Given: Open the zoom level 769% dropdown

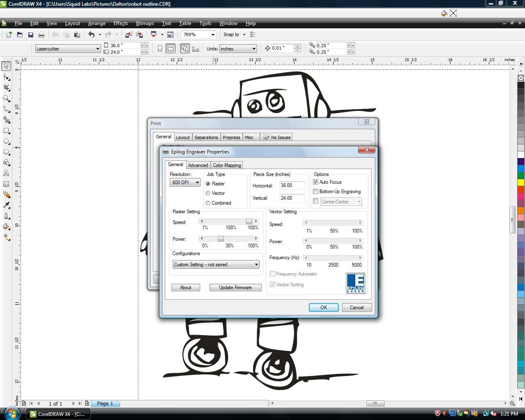Looking at the screenshot, I should point(199,35).
